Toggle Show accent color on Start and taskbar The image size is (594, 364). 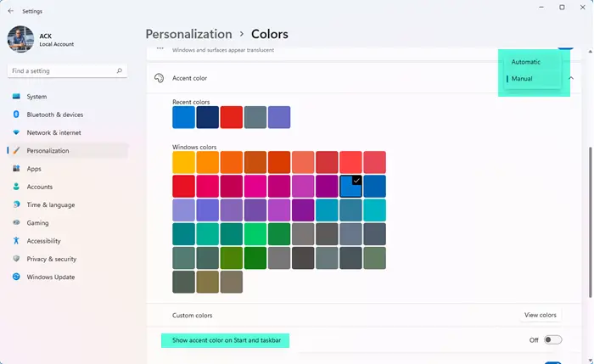(552, 339)
